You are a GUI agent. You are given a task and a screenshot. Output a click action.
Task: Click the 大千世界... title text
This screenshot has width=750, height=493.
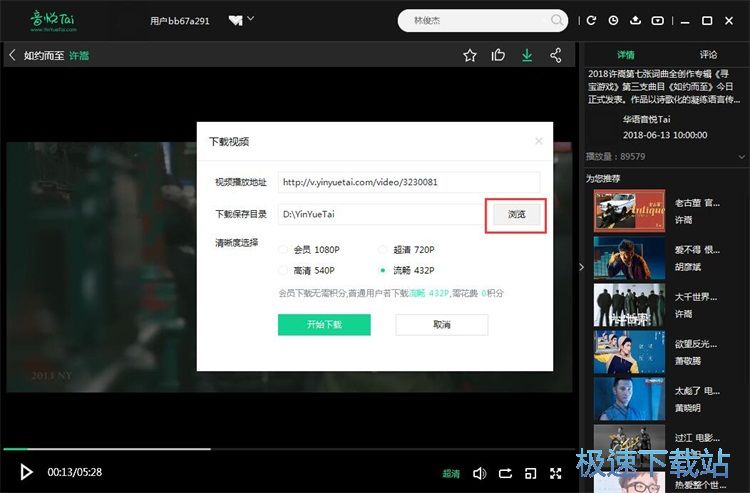click(695, 297)
